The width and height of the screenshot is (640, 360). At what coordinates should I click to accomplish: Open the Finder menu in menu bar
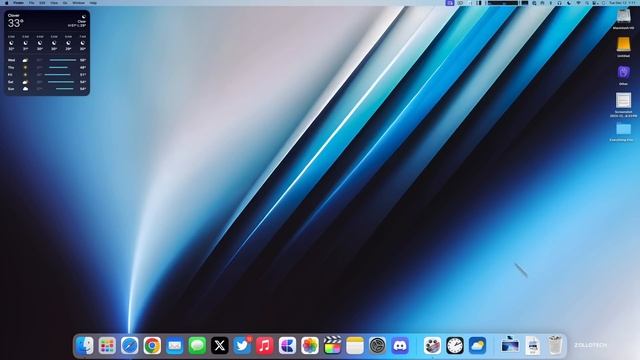(18, 3)
